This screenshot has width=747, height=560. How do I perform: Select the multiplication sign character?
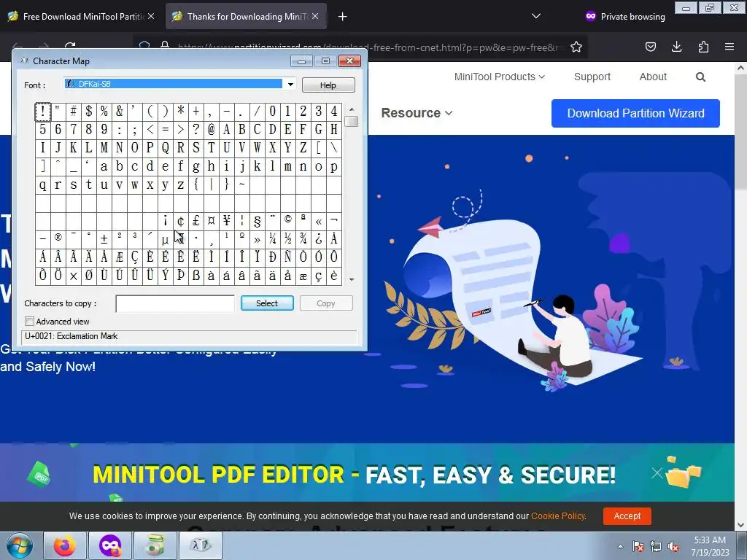pyautogui.click(x=74, y=276)
